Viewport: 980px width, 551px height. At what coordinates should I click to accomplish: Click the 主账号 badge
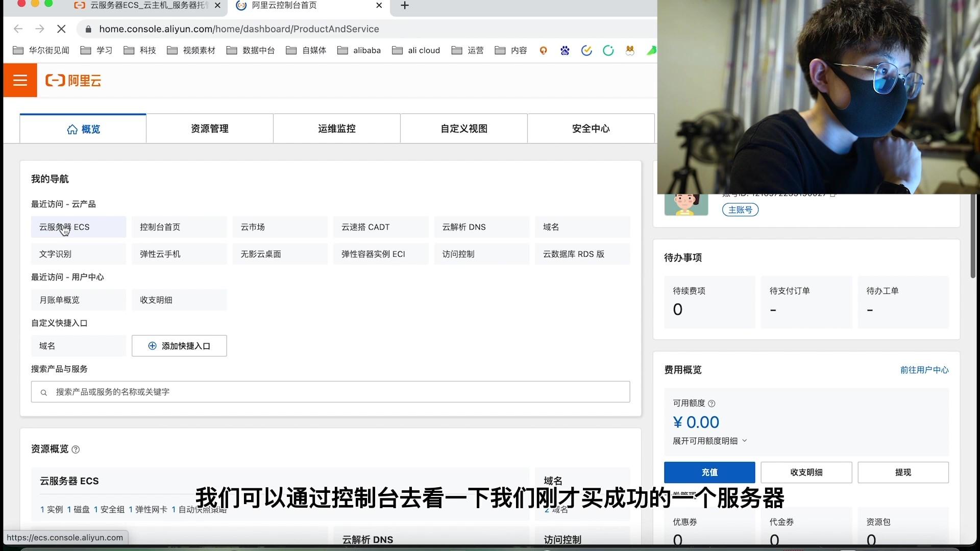[x=740, y=210]
